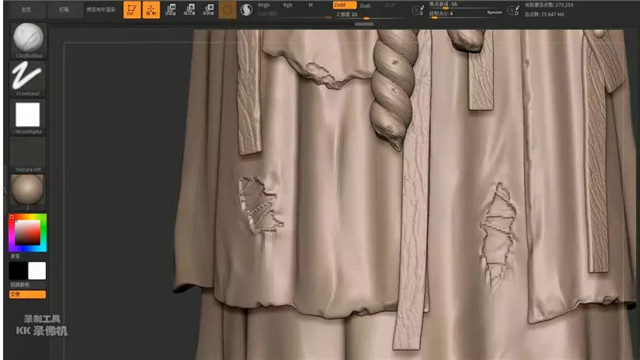
Task: Toggle the Mrgb channel
Action: 264,5
